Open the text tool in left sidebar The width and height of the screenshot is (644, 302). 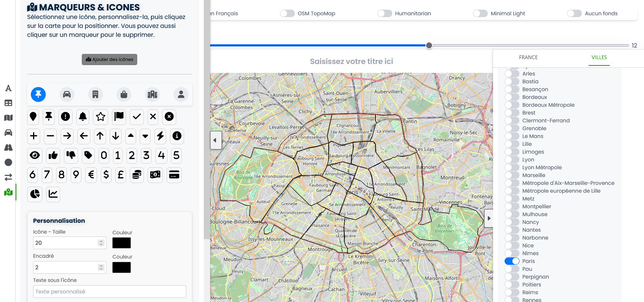coord(8,88)
